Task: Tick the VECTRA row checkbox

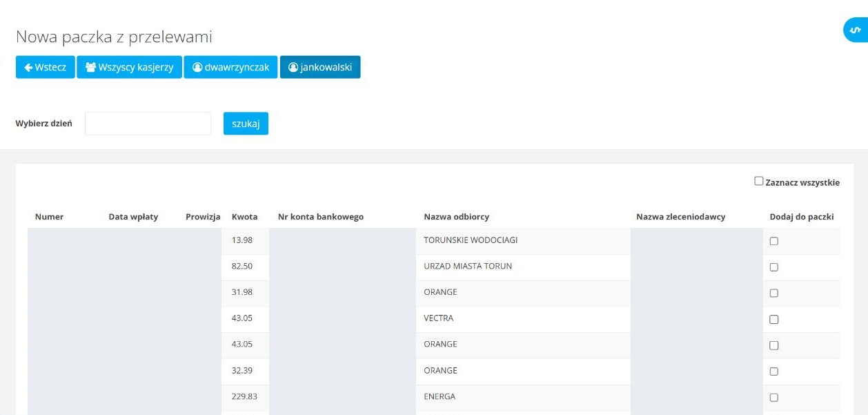Action: pyautogui.click(x=774, y=320)
